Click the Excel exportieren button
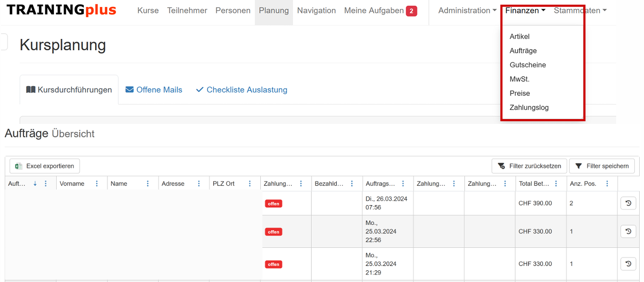This screenshot has width=644, height=282. 45,166
